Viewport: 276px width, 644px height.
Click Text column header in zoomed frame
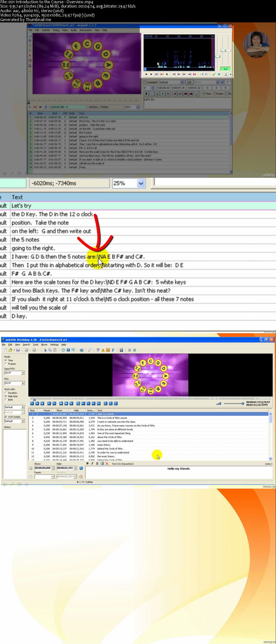point(17,197)
